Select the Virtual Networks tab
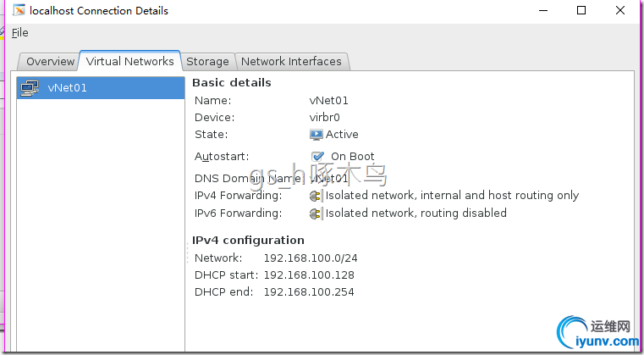644x355 pixels. point(129,61)
